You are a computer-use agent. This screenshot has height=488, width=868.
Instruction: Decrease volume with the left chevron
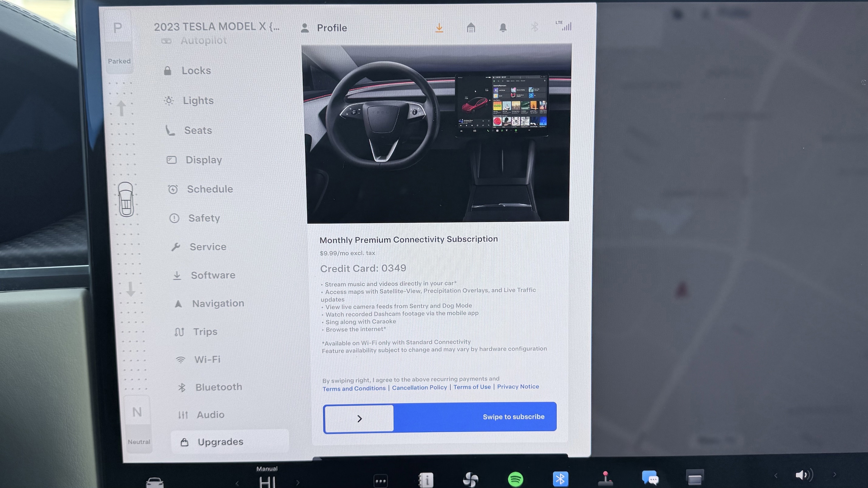click(776, 476)
